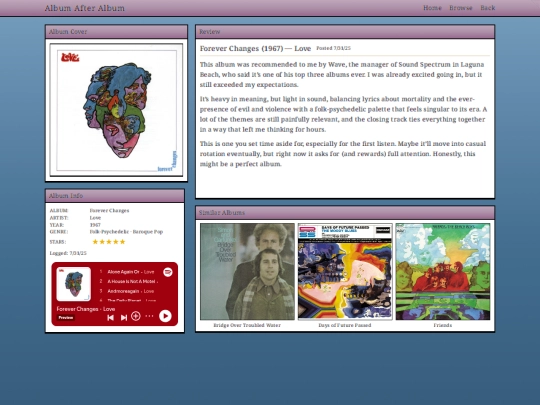Click the Album Cover panel header
Image resolution: width=540 pixels, height=405 pixels.
pyautogui.click(x=116, y=32)
